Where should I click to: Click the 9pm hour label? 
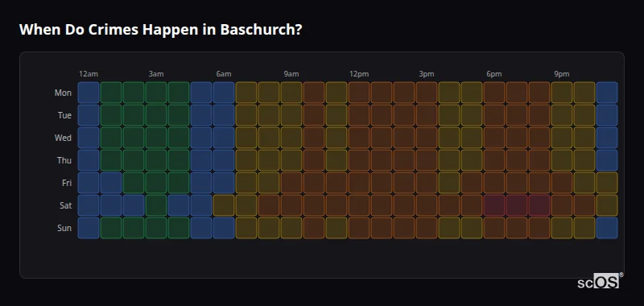pos(562,74)
